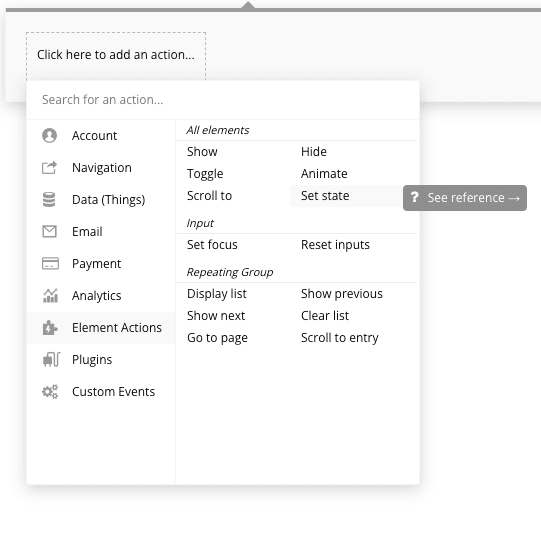
Task: Select the Toggle element action
Action: [x=205, y=174]
